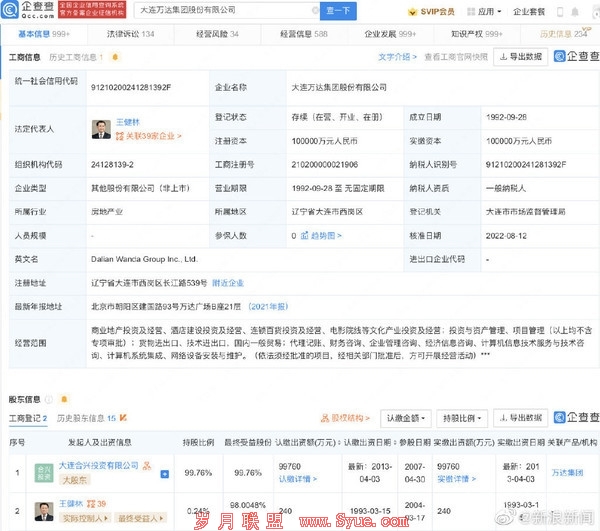Sort by 认缴出资额(万元) column header
Viewport: 600px width, 531px height.
(x=308, y=443)
